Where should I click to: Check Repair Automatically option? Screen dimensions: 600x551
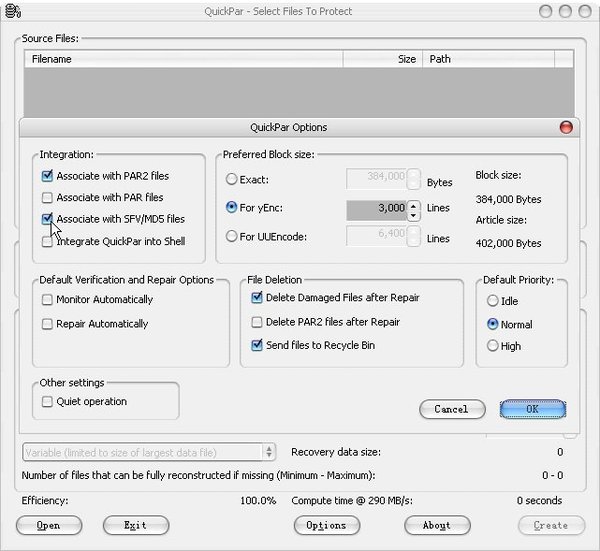point(47,324)
